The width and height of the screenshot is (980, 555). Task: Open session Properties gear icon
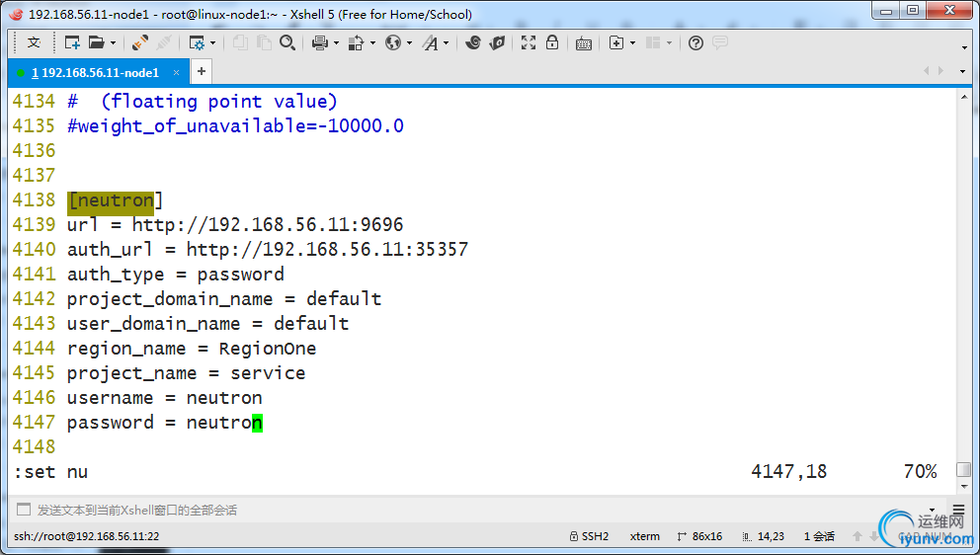(x=197, y=42)
